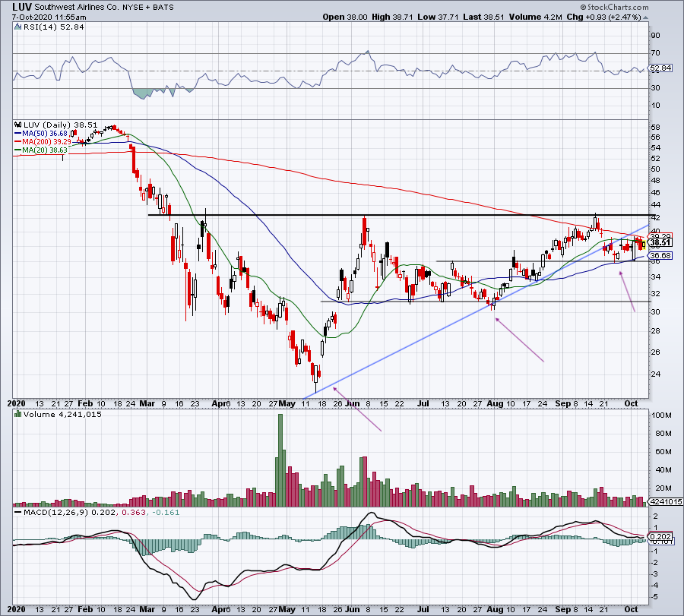This screenshot has height=616, width=684.
Task: Click the Jun label on the price chart axis
Action: 352,403
